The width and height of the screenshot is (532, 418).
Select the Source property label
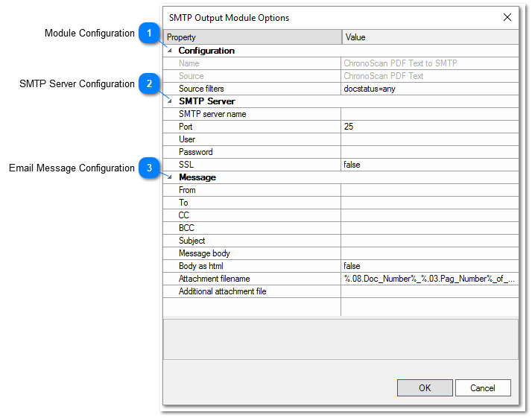(191, 76)
